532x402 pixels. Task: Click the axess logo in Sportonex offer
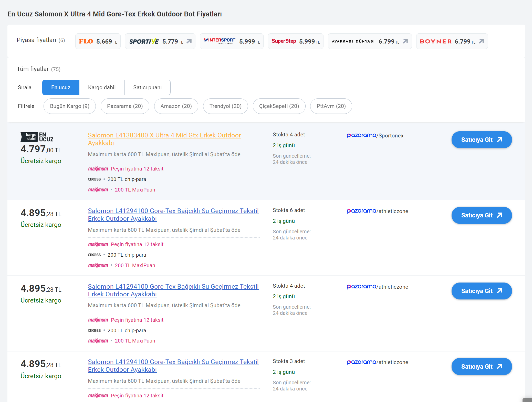94,179
